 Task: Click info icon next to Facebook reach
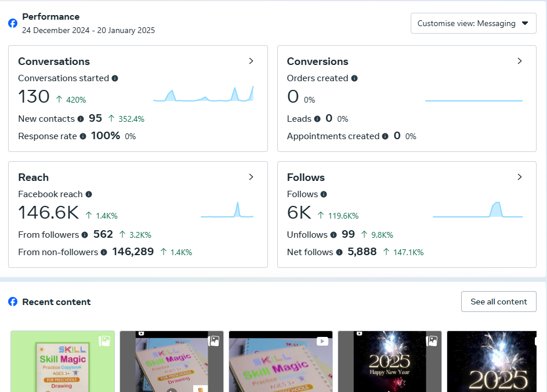[89, 194]
